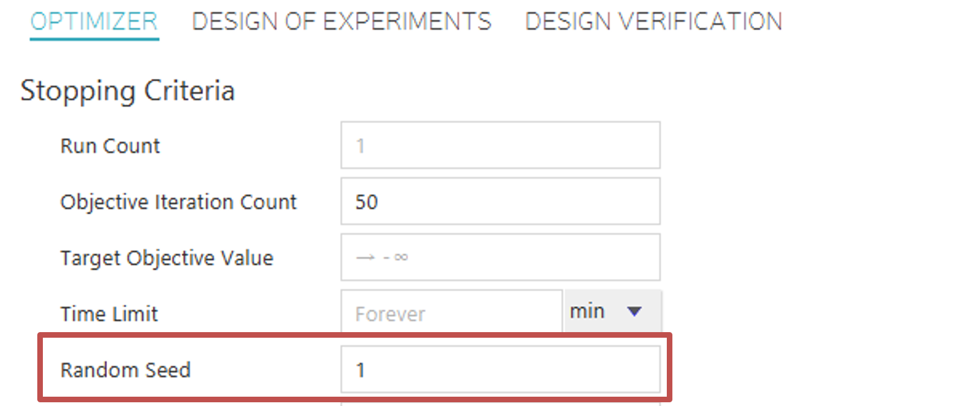Click the 'Random Seed' label

(x=125, y=370)
